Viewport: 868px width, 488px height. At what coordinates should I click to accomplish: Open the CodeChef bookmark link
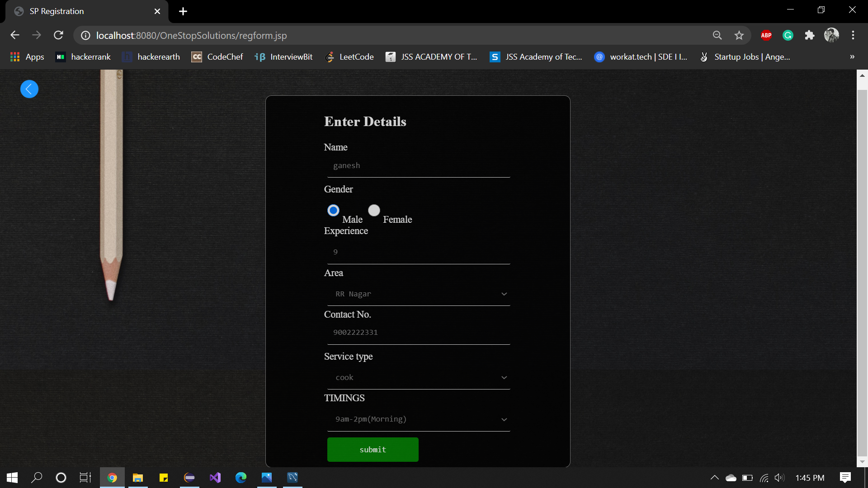217,57
